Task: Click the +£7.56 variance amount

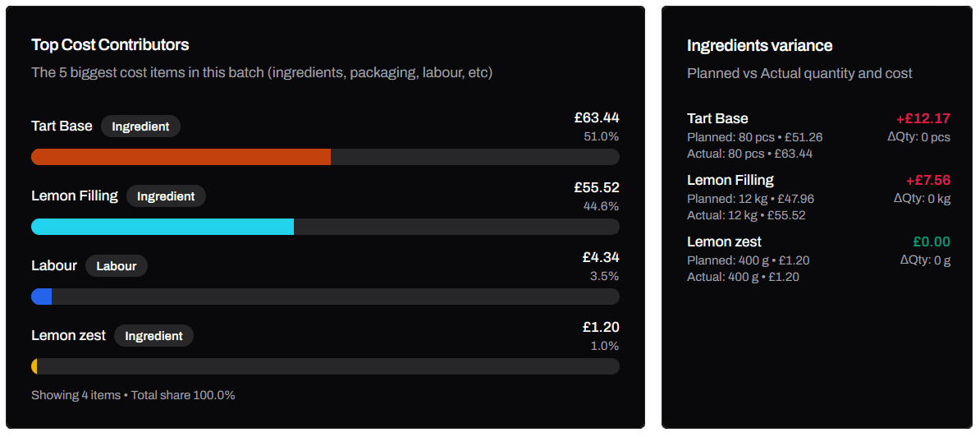Action: [928, 181]
